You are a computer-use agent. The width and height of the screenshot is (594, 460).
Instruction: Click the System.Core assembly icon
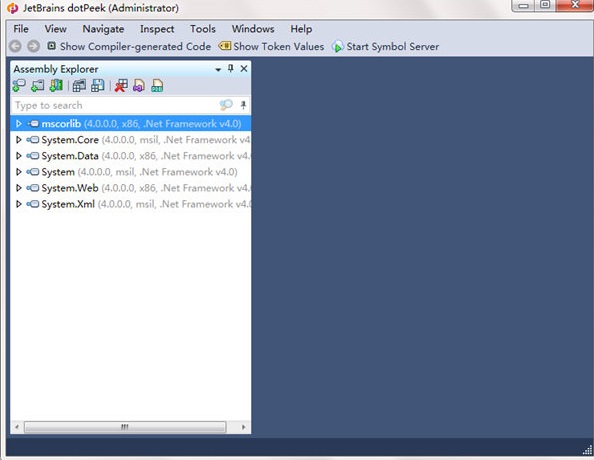33,140
